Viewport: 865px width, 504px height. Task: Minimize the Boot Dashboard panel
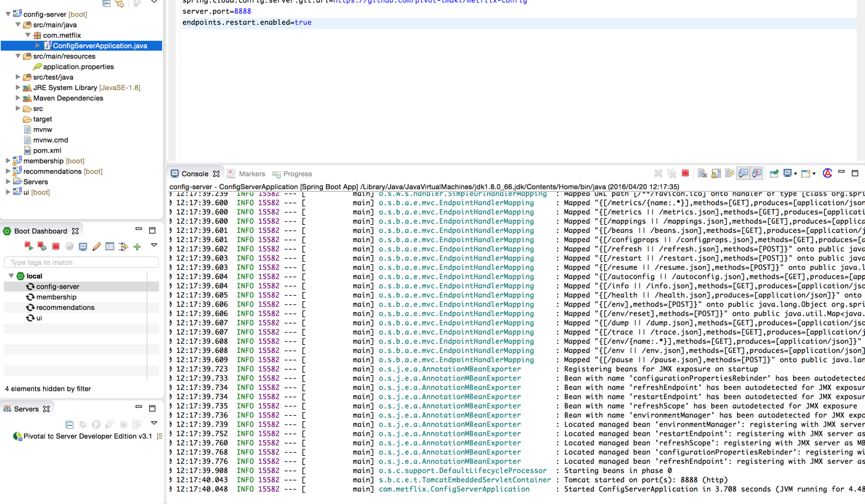click(x=139, y=230)
